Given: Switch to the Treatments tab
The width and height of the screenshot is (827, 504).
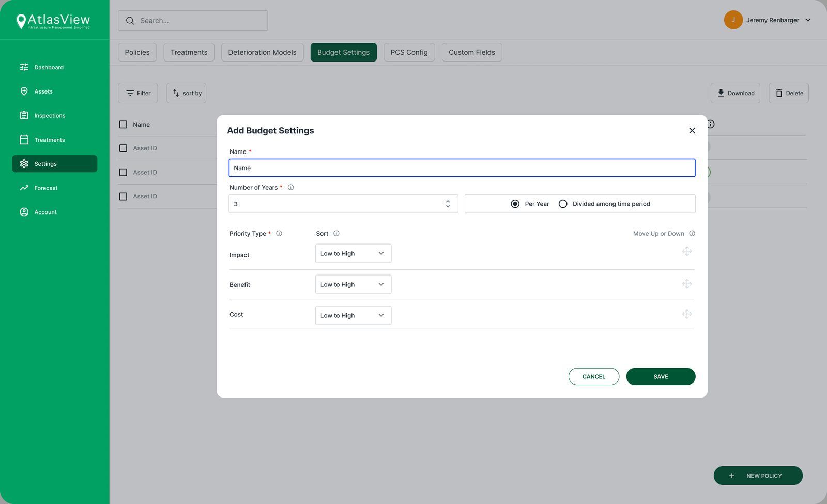Looking at the screenshot, I should pyautogui.click(x=189, y=52).
